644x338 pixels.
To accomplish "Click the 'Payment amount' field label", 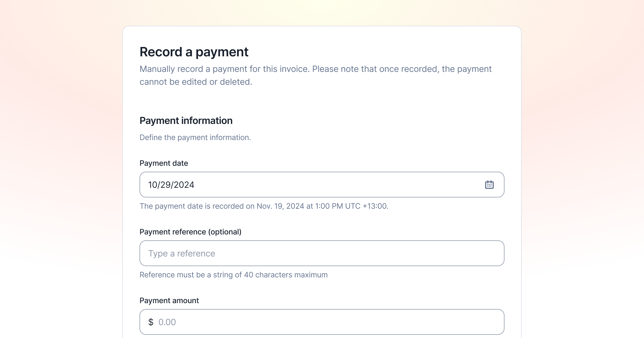I will 169,300.
